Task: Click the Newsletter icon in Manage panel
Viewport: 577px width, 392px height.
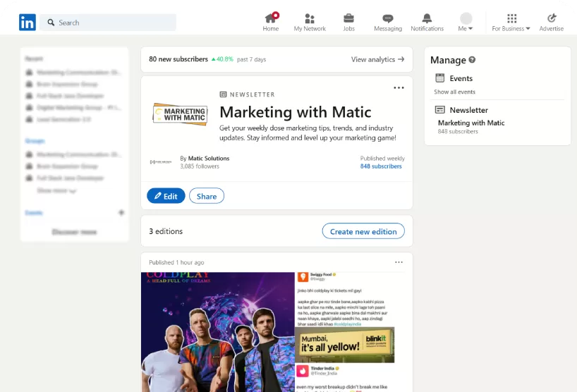Action: pos(439,109)
